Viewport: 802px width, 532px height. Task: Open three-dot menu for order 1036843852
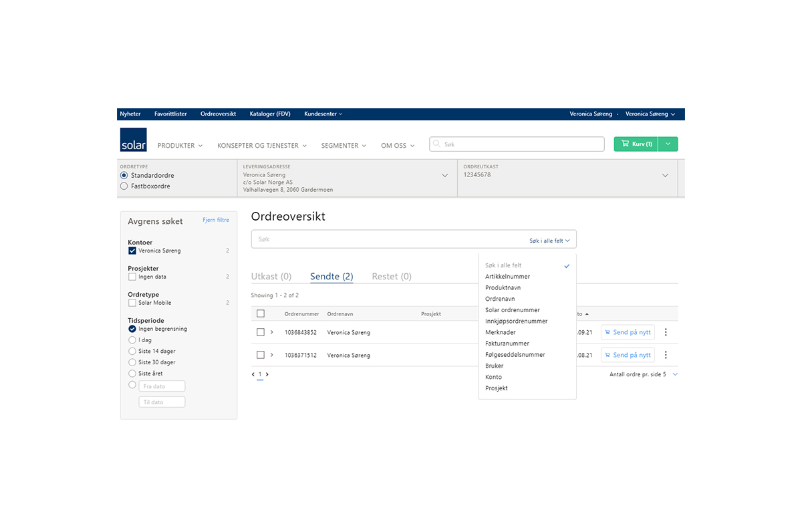(666, 332)
